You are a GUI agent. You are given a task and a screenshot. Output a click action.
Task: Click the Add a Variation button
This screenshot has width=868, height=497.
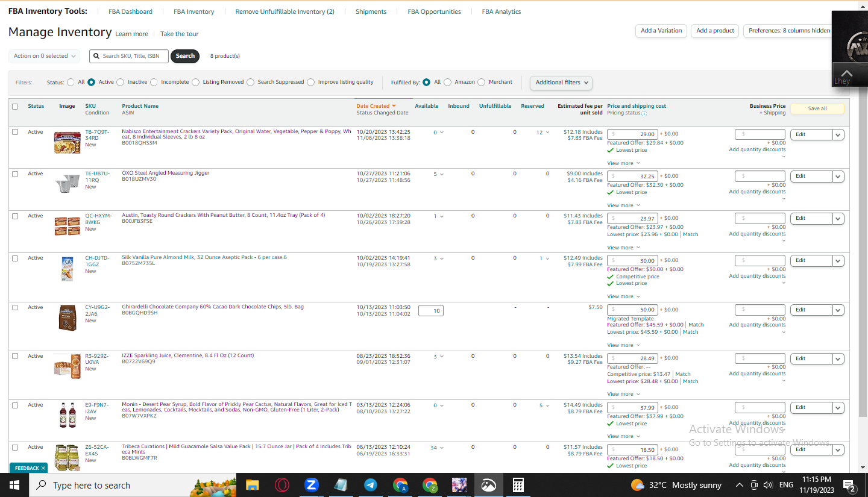(661, 31)
